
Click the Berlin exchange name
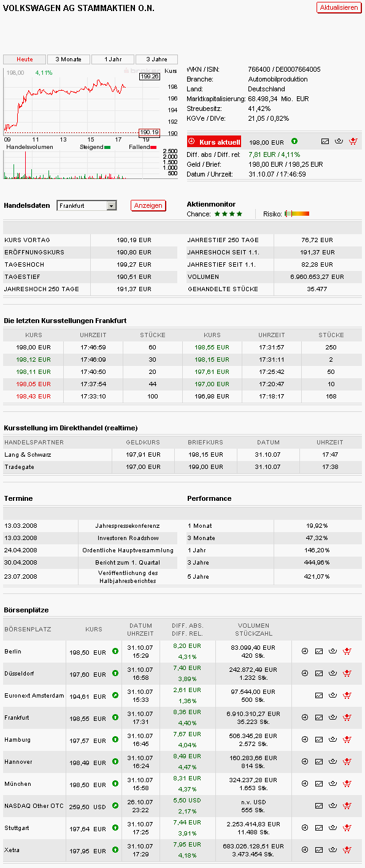click(13, 651)
